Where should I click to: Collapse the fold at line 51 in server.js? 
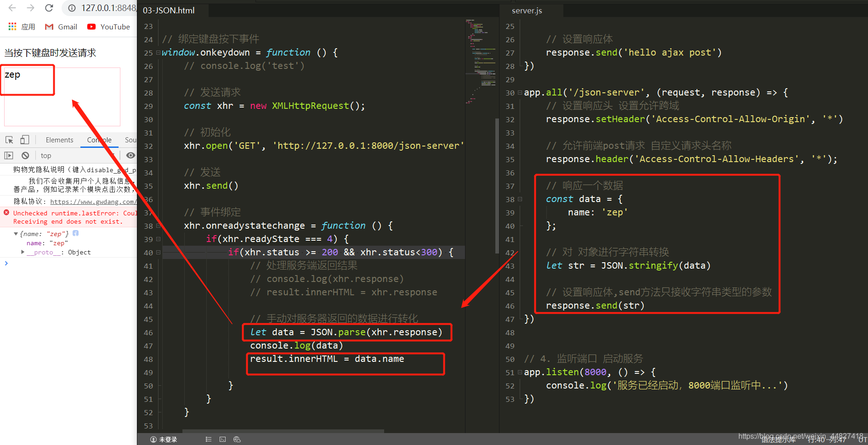(520, 372)
